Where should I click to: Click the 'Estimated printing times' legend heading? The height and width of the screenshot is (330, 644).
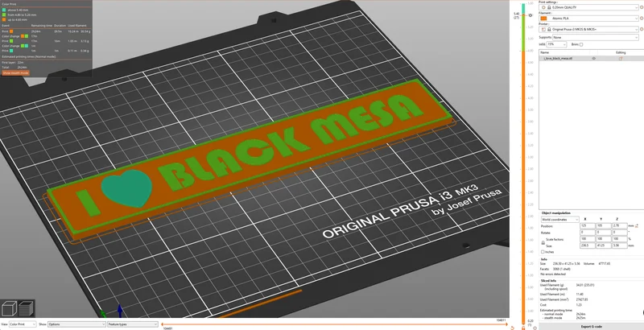(28, 56)
